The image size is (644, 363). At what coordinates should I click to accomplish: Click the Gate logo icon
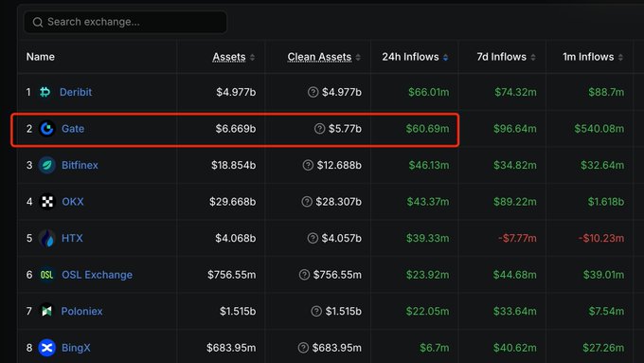pos(46,129)
